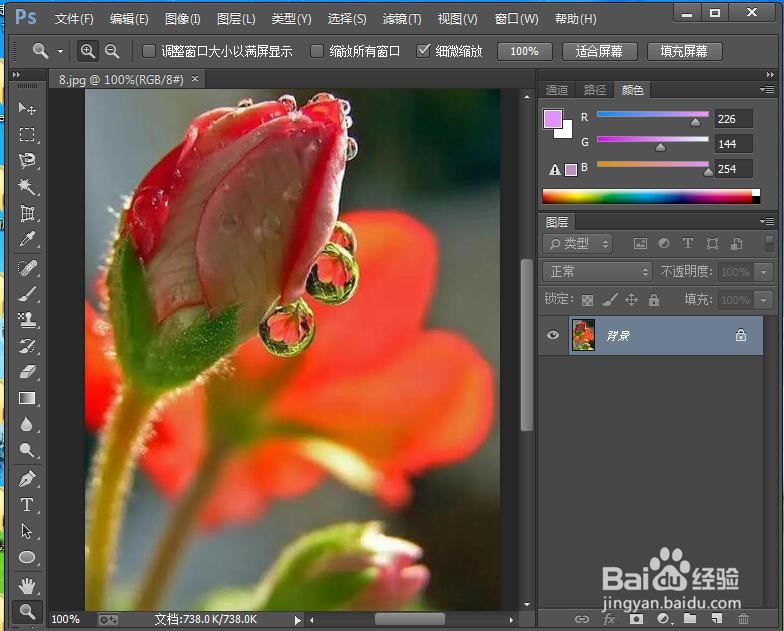Open the zoom tool preset dropdown

coord(60,51)
